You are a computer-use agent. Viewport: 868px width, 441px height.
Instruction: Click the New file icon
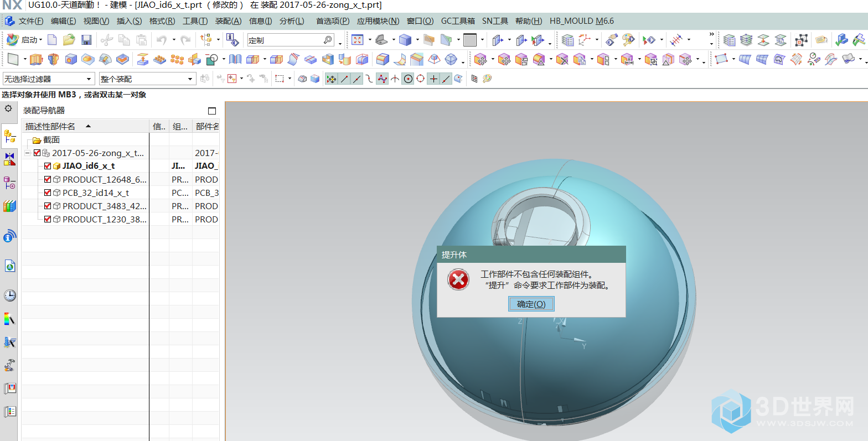[52, 40]
